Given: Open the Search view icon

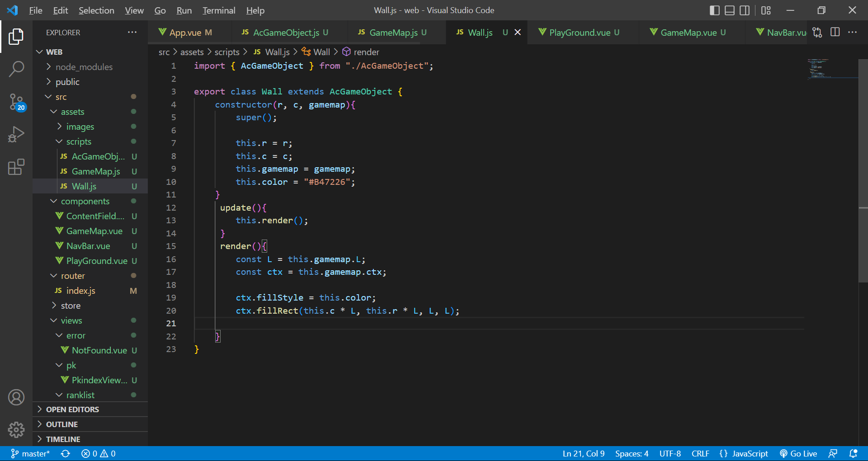Looking at the screenshot, I should pyautogui.click(x=16, y=69).
